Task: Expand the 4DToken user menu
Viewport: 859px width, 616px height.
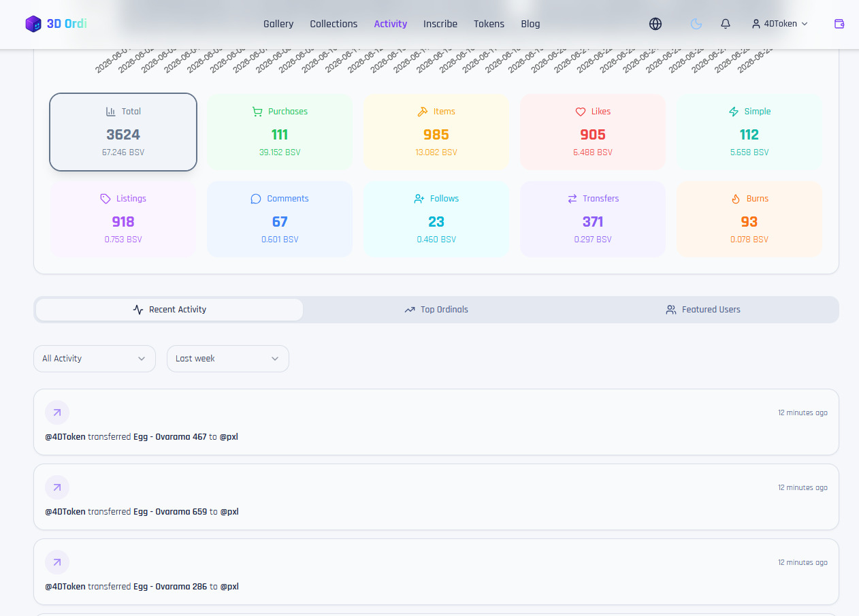Action: pos(780,24)
